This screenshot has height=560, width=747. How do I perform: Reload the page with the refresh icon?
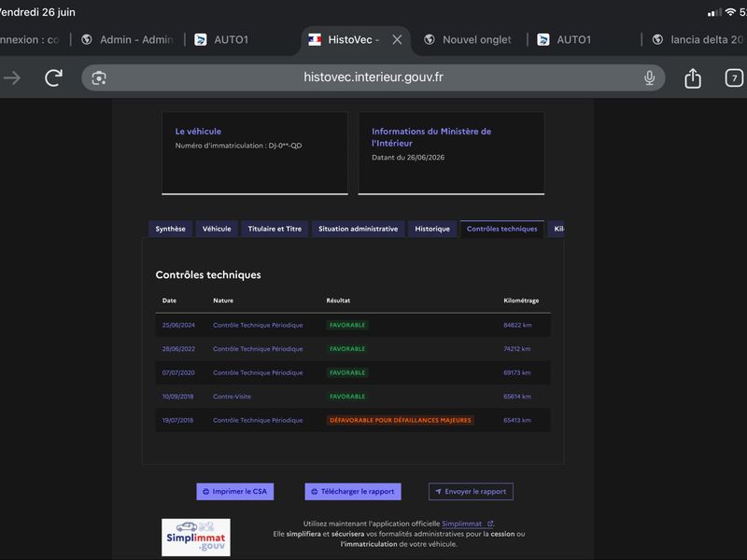coord(53,77)
